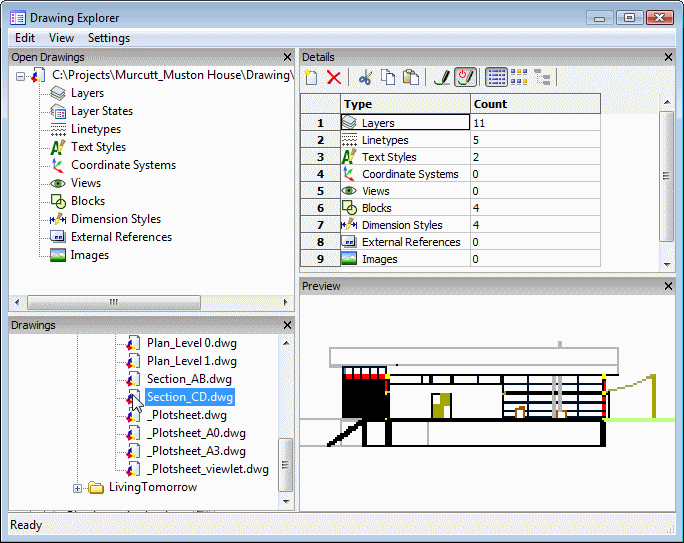Screen dimensions: 684x543
Task: Switch to Icon view
Action: coord(519,78)
